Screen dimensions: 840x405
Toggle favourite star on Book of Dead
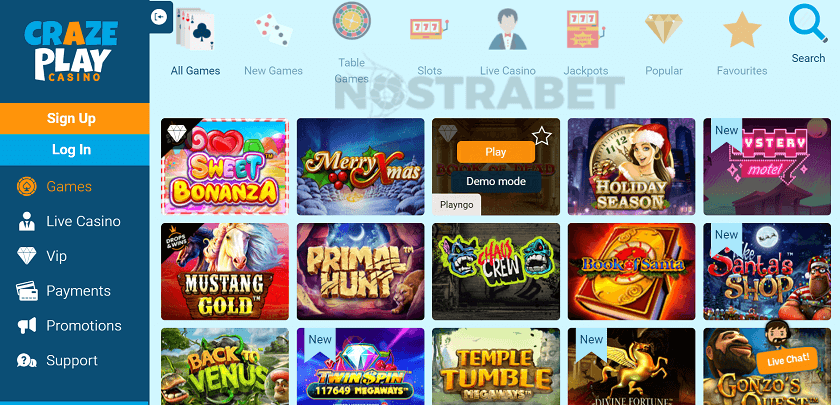tap(542, 136)
